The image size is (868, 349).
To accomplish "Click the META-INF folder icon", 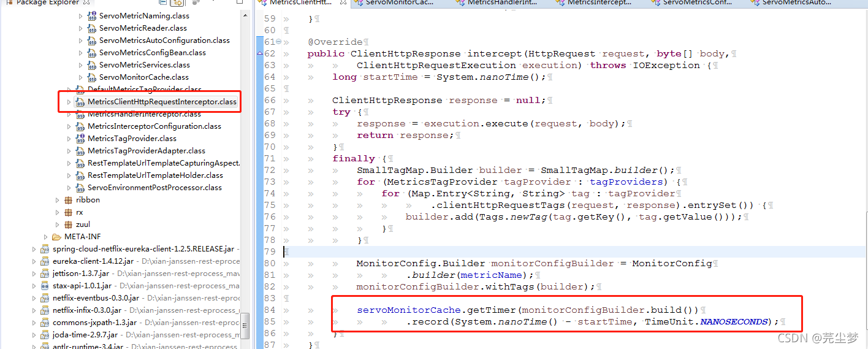I will [56, 237].
